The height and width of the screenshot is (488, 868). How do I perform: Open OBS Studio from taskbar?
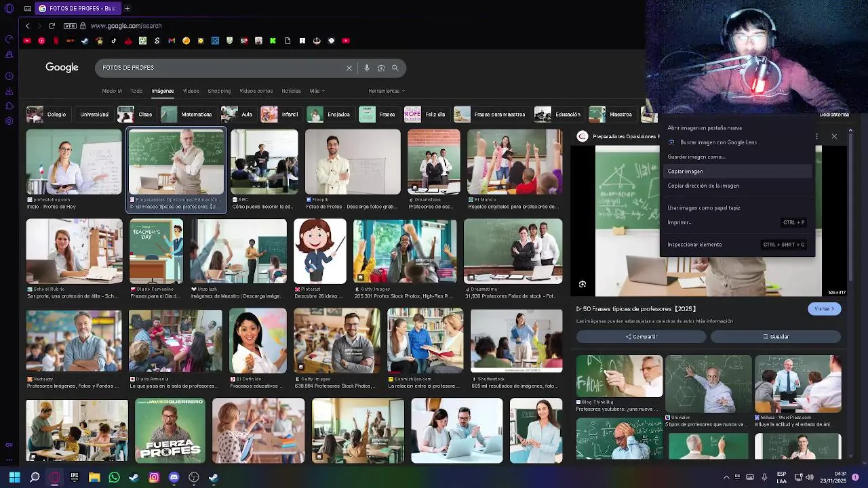click(194, 477)
